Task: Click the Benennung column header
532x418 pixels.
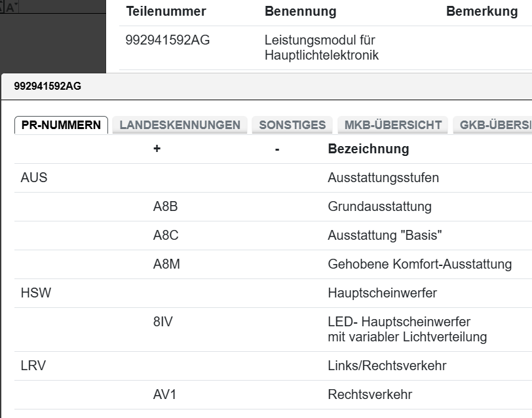Action: [x=300, y=11]
